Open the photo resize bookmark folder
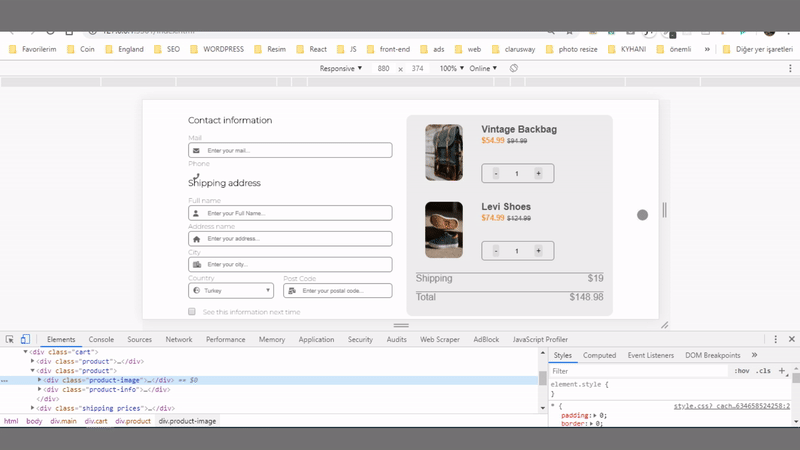The height and width of the screenshot is (450, 800). 571,49
